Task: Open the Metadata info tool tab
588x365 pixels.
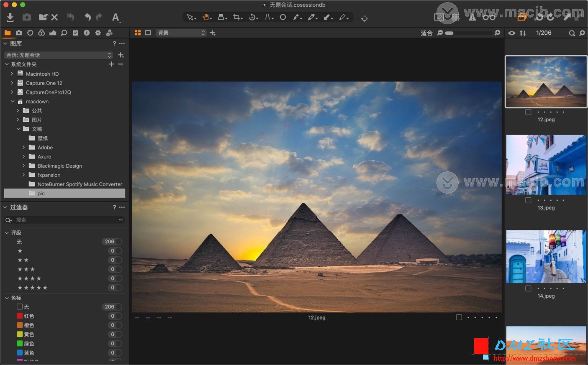Action: (87, 33)
